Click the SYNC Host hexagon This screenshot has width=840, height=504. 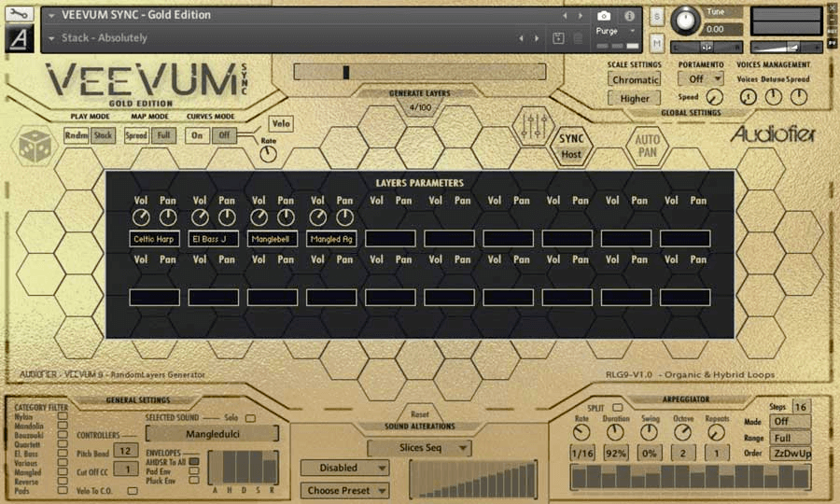pos(571,146)
